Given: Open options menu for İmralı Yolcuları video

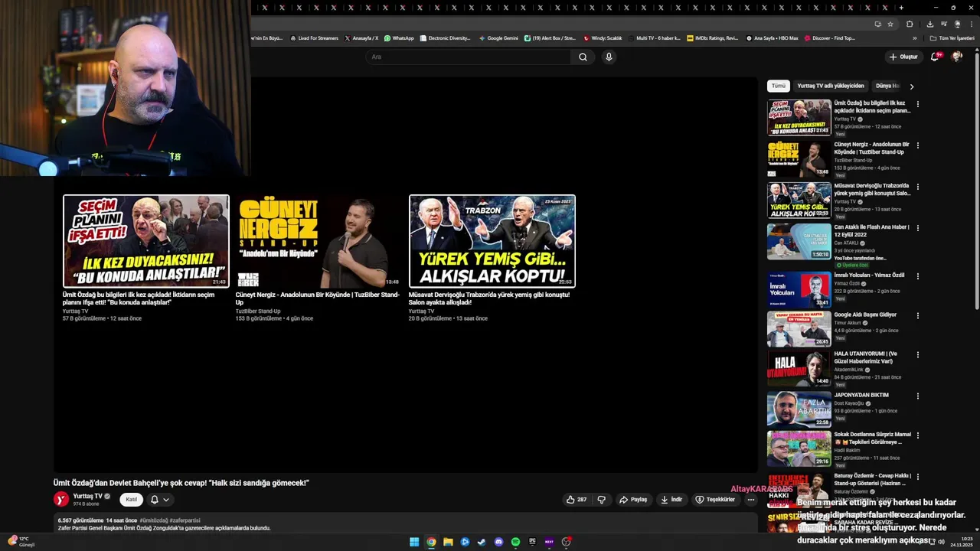Looking at the screenshot, I should [918, 276].
